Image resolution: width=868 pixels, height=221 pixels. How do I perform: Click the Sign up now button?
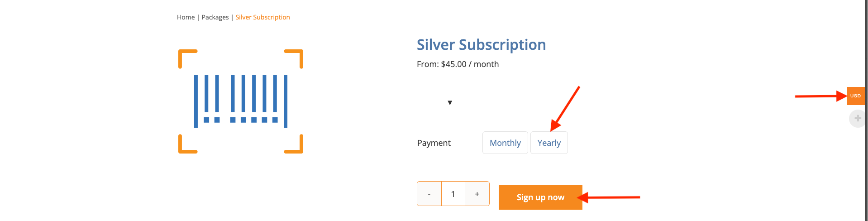click(x=540, y=197)
